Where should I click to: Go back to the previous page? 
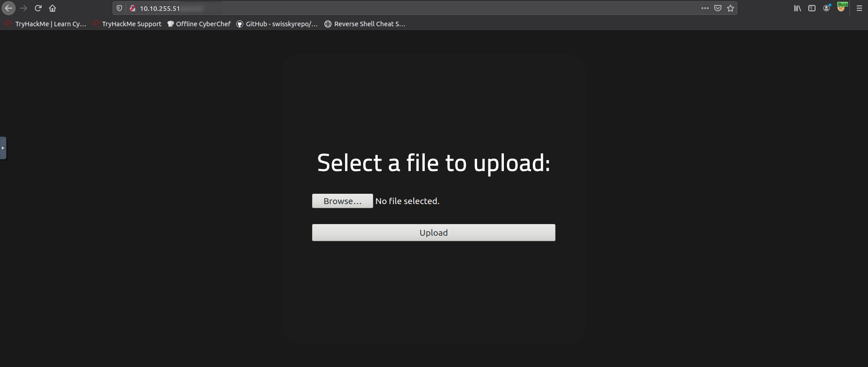point(9,8)
